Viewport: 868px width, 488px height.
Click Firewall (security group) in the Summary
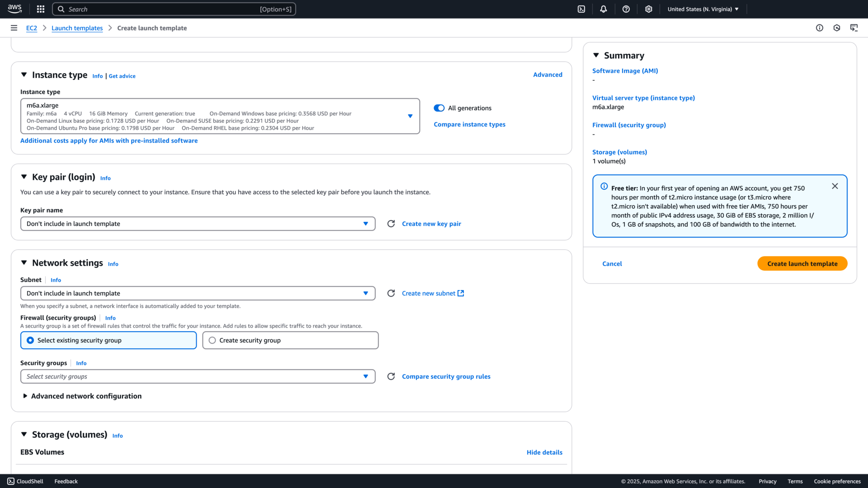coord(629,125)
